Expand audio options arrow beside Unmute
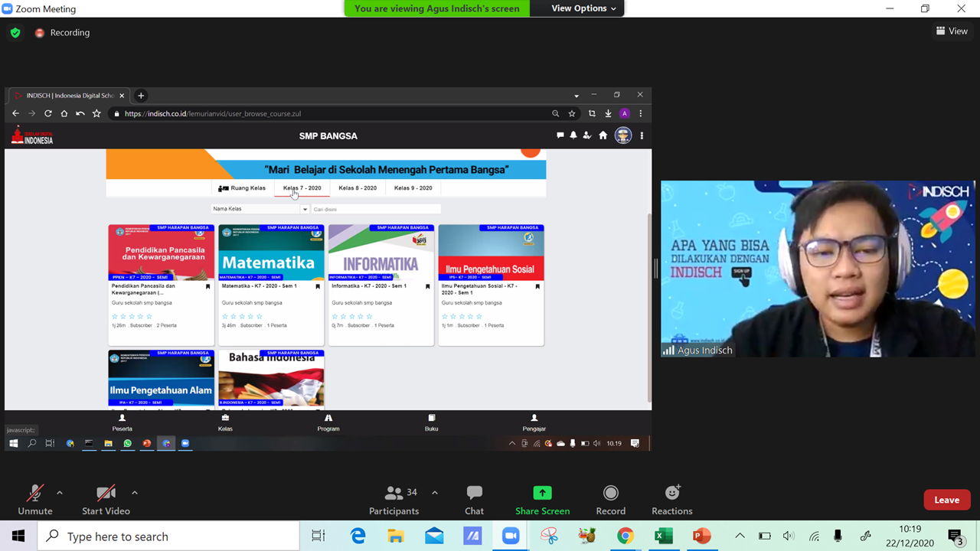 (60, 493)
